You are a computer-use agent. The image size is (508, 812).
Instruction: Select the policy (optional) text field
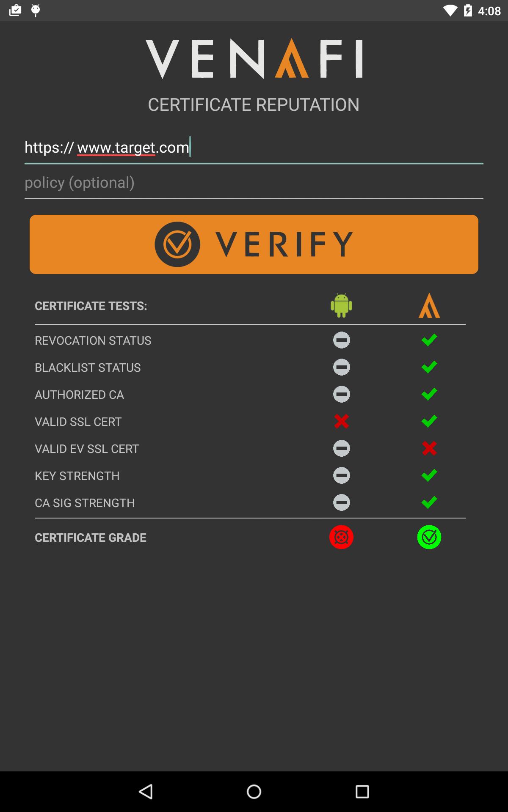[x=254, y=183]
